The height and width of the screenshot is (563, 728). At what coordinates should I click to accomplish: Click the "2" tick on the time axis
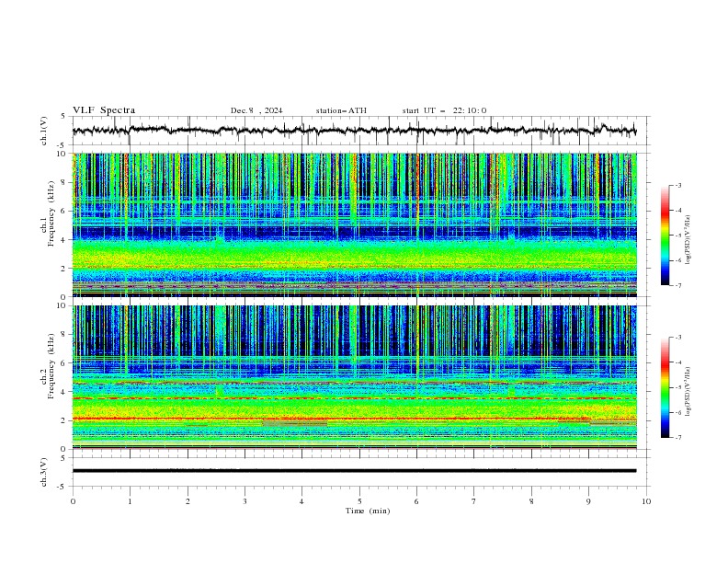pos(188,501)
